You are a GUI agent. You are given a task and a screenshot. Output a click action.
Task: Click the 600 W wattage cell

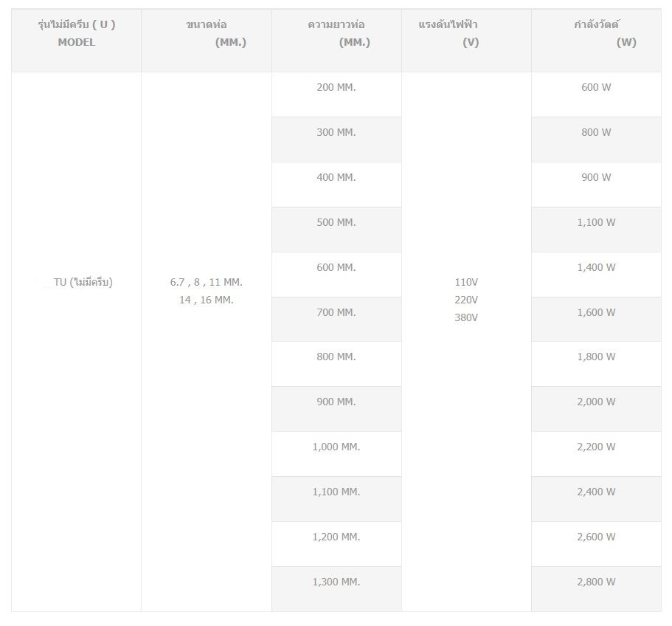click(x=596, y=94)
